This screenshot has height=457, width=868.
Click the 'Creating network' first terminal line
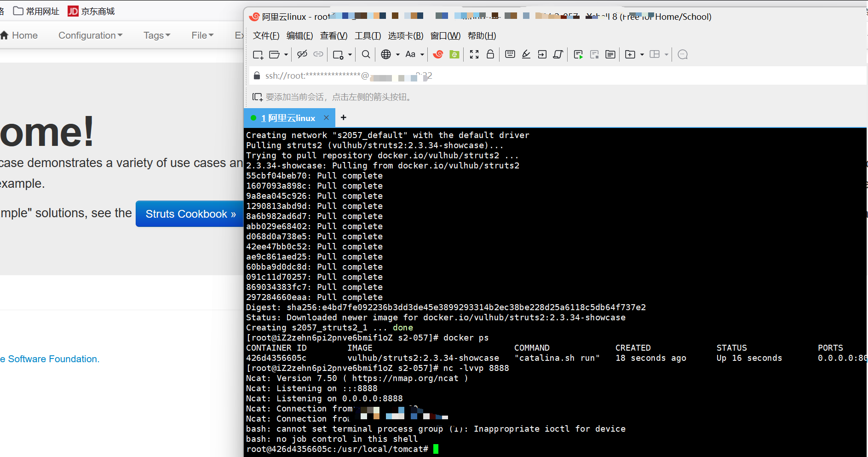coord(388,135)
